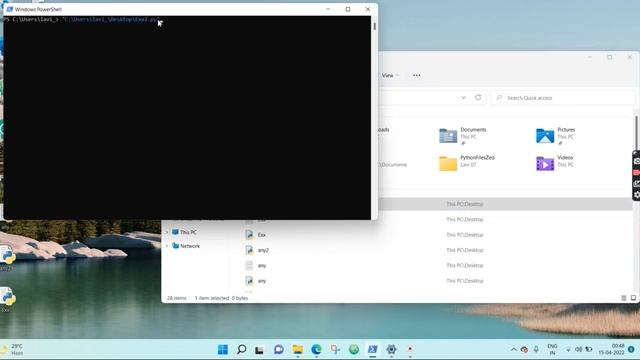Open the PythonFilesZed folder
The image size is (640, 360).
[467, 163]
